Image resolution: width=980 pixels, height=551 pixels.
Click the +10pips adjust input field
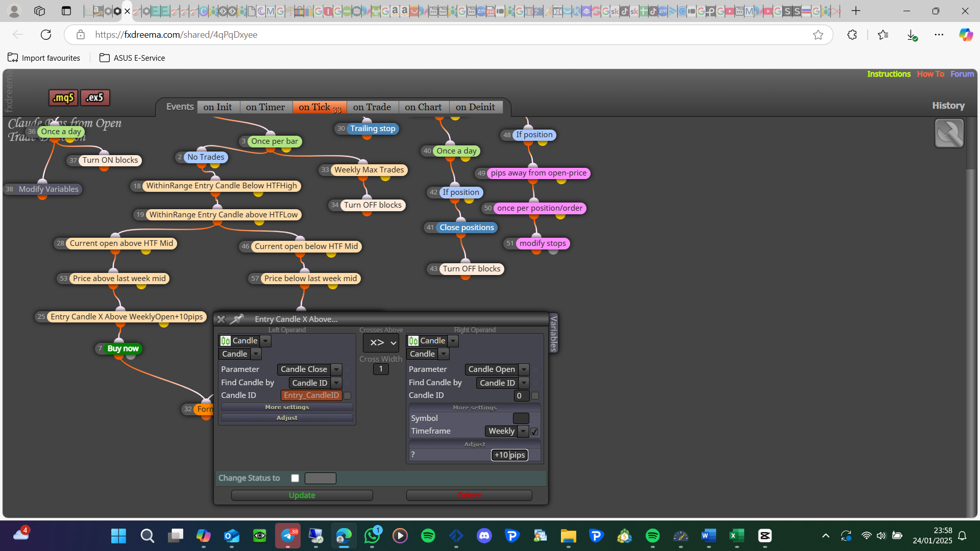click(x=509, y=455)
